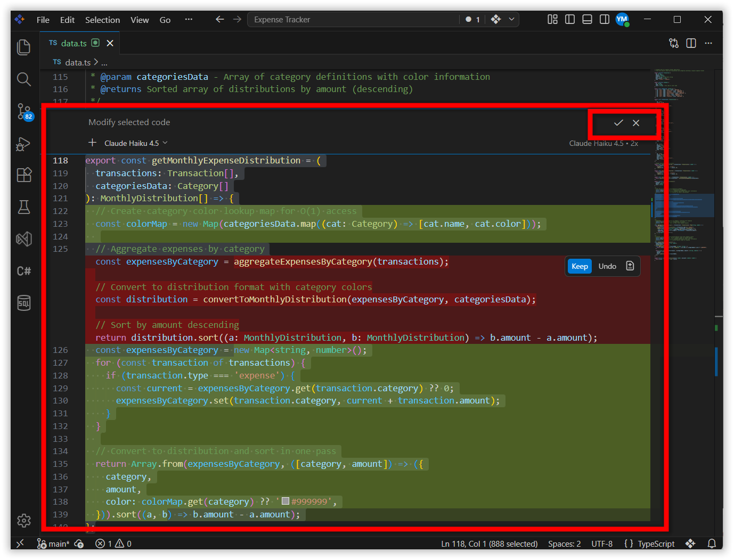This screenshot has height=560, width=734.
Task: Open the SQL database view
Action: tap(24, 303)
